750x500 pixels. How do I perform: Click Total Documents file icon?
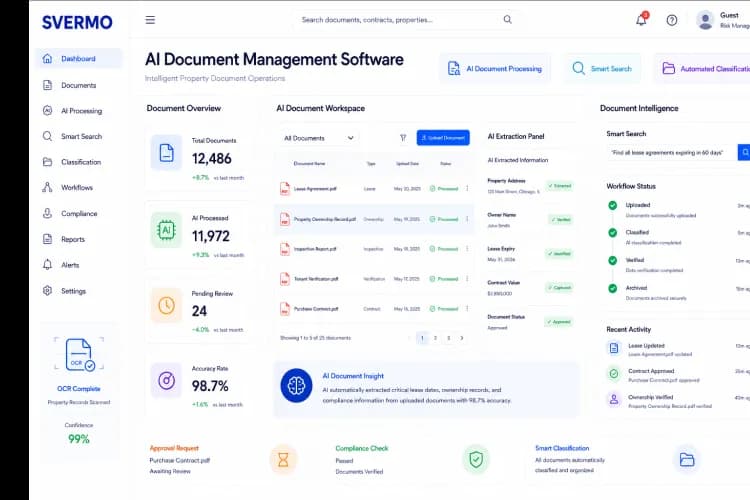click(166, 153)
